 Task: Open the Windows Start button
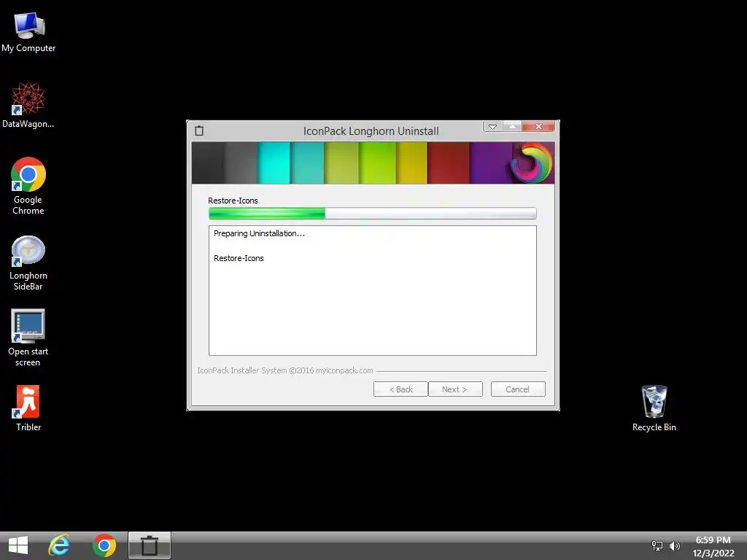18,545
